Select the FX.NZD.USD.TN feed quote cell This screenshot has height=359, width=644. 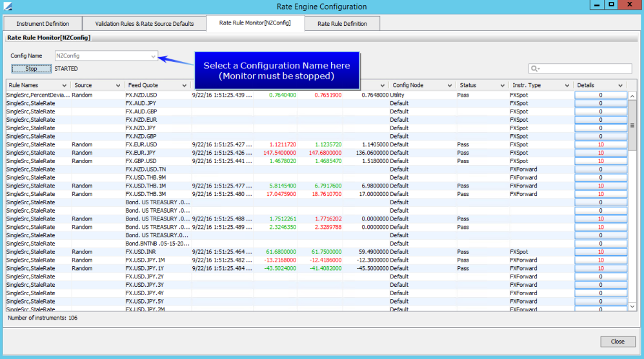point(157,169)
